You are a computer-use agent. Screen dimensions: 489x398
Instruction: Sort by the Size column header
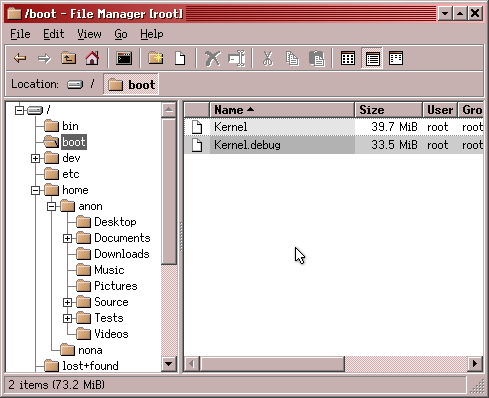(x=389, y=110)
